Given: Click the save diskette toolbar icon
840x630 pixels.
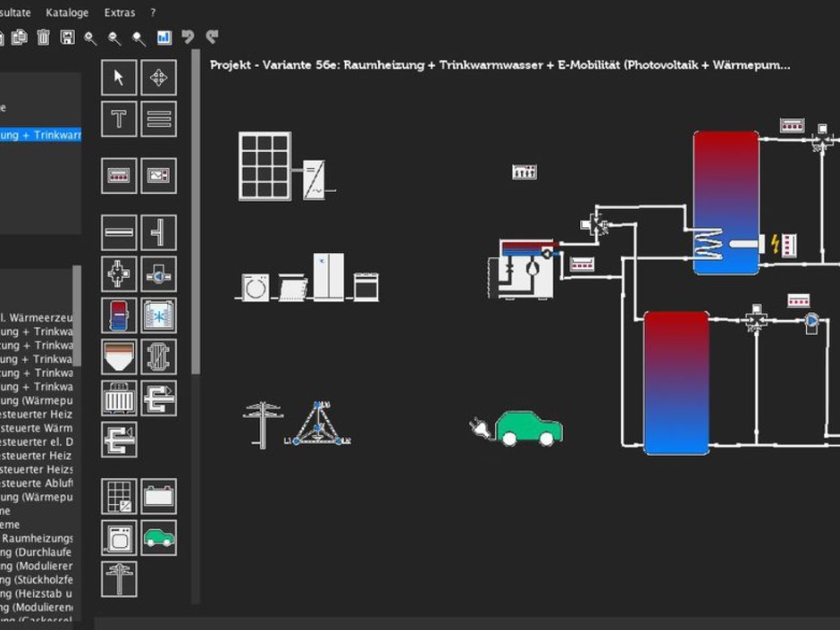Looking at the screenshot, I should [x=67, y=37].
